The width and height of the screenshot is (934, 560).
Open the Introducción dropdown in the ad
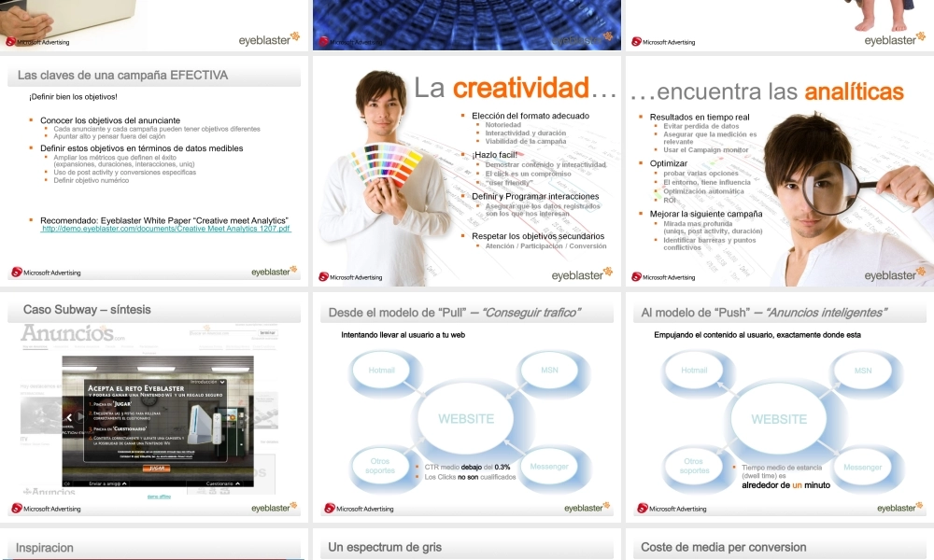coord(205,382)
